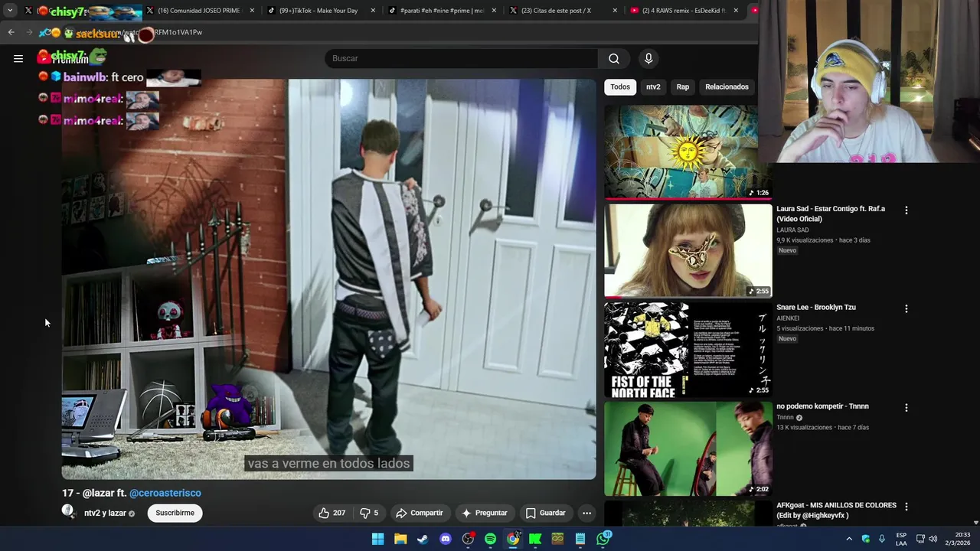Image resolution: width=980 pixels, height=551 pixels.
Task: Switch to TikTok Make Your Day tab
Action: [x=320, y=11]
